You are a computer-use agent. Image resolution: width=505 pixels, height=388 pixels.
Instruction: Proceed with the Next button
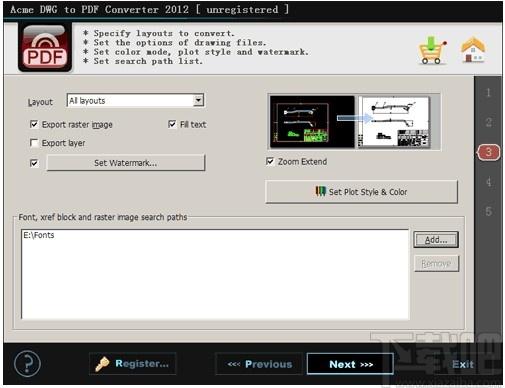350,364
